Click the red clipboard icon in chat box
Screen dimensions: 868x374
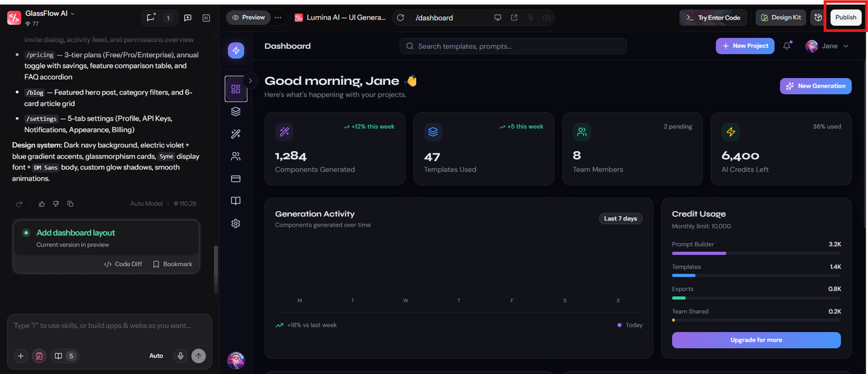[39, 356]
